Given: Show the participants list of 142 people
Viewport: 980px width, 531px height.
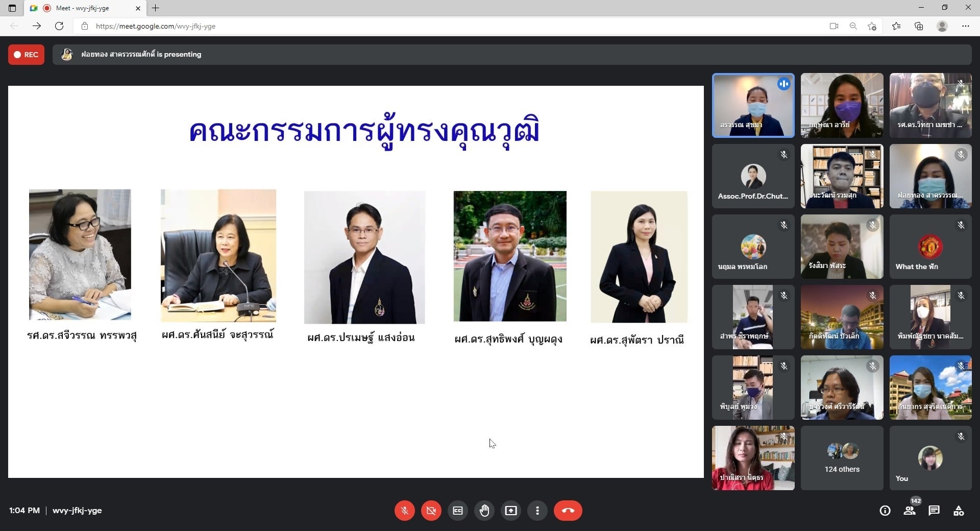Looking at the screenshot, I should [x=910, y=511].
